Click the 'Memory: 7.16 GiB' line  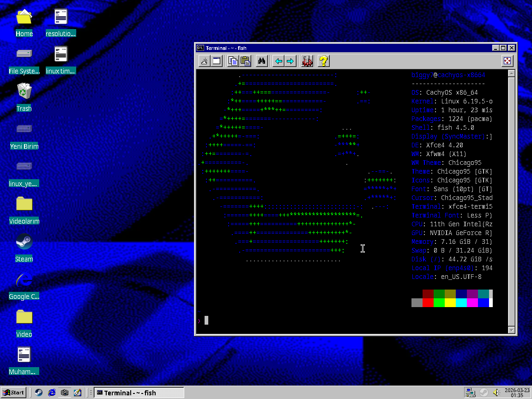pyautogui.click(x=452, y=242)
